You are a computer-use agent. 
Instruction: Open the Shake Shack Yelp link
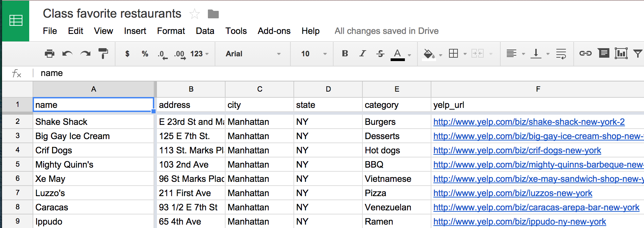tap(529, 122)
